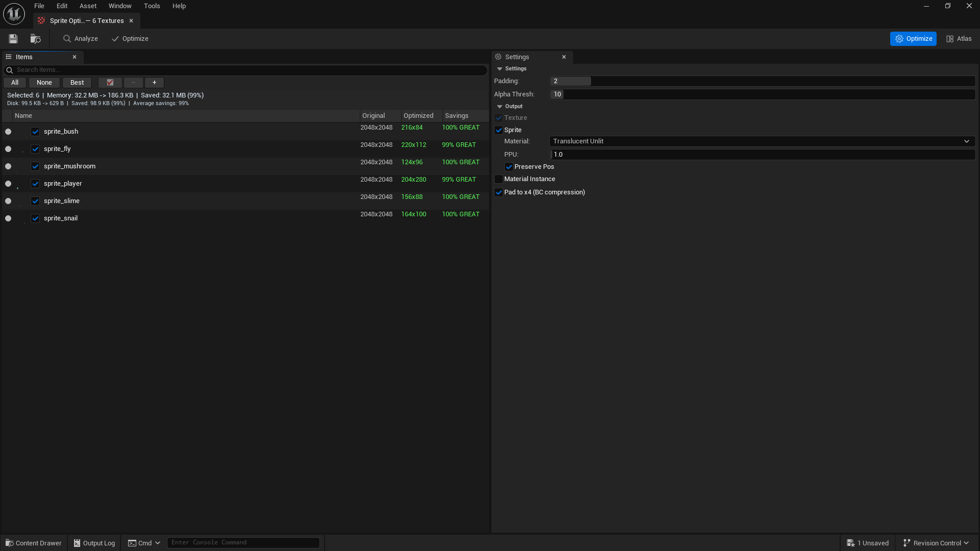
Task: Open the Material dropdown Translucent Unlit
Action: [762, 141]
